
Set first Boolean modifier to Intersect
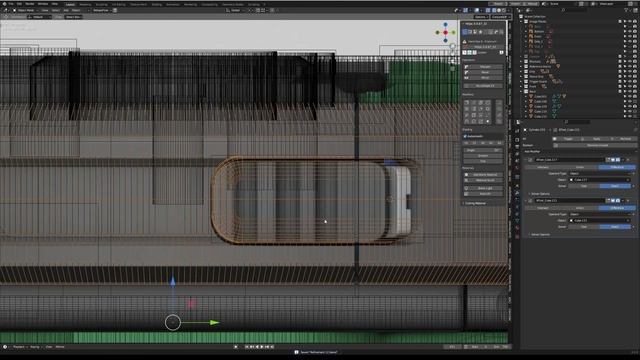(x=543, y=167)
